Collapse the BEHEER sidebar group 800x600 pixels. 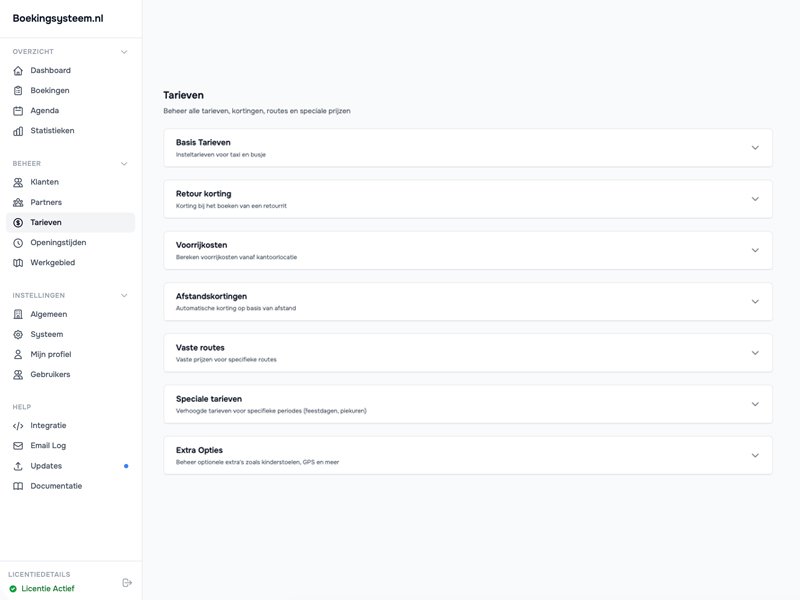(x=123, y=161)
